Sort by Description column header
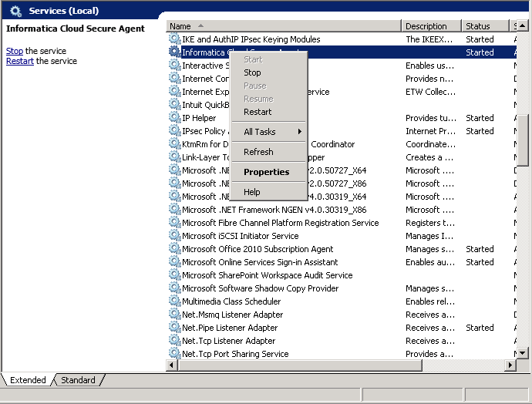Image resolution: width=532 pixels, height=404 pixels. click(x=431, y=26)
